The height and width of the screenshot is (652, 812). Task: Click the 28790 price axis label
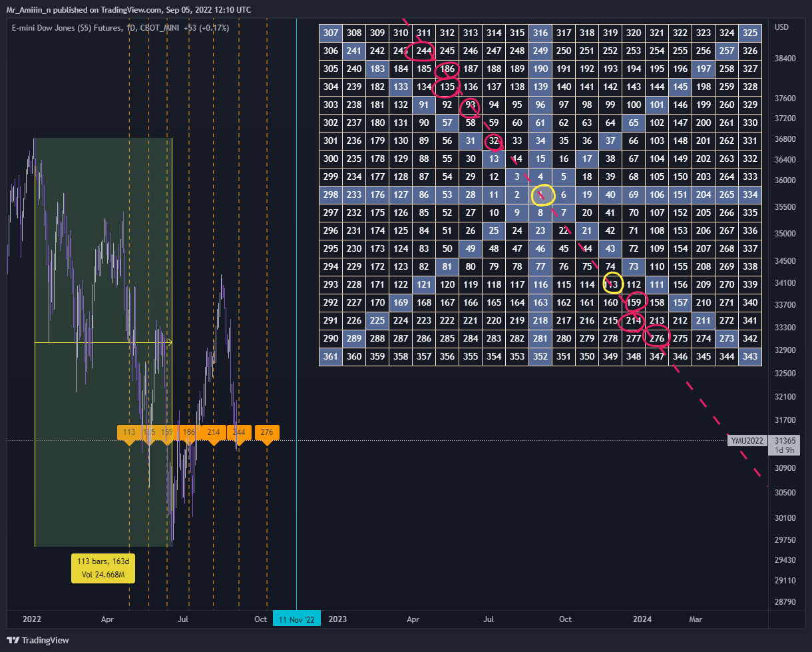pyautogui.click(x=785, y=602)
